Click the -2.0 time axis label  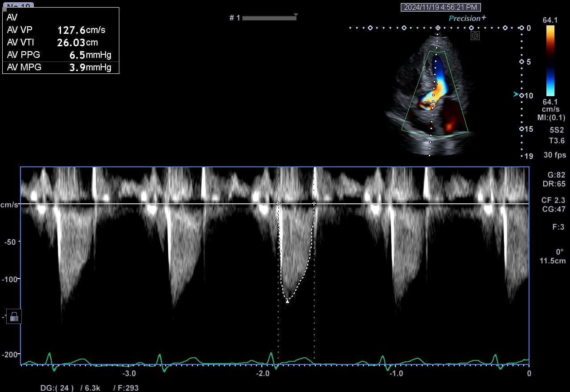click(x=263, y=373)
